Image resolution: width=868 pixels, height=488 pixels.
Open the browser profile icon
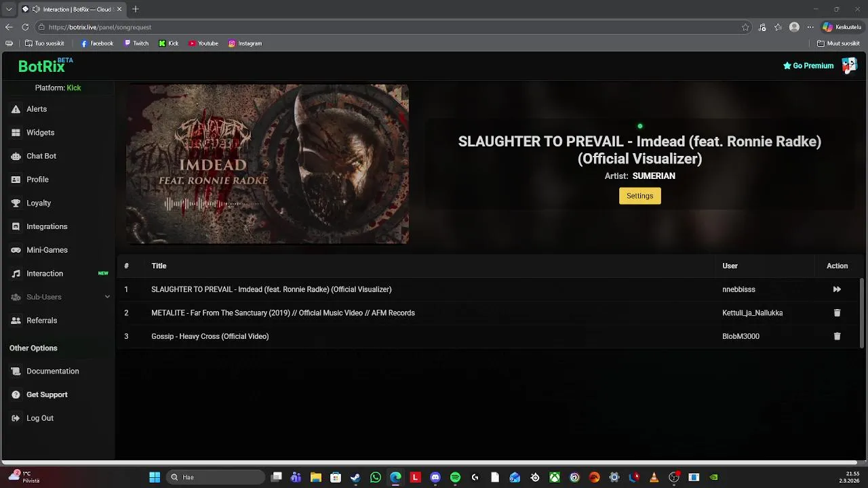794,27
